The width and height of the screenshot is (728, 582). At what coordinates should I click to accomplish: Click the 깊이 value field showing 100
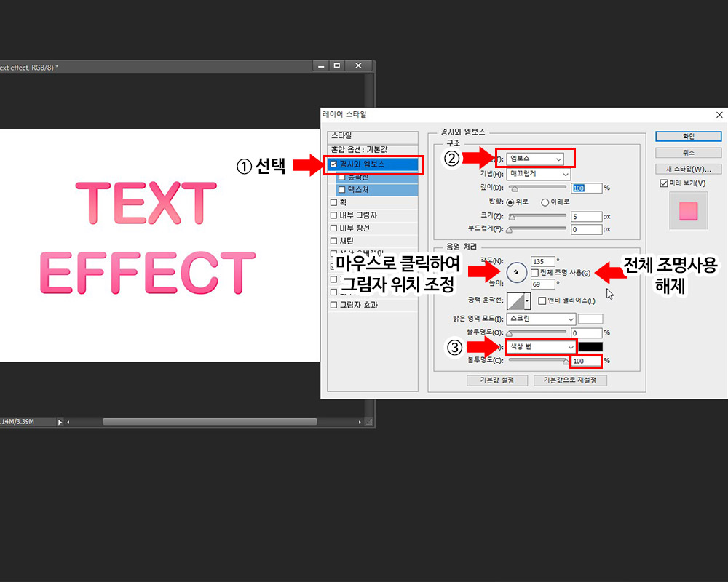[x=586, y=188]
